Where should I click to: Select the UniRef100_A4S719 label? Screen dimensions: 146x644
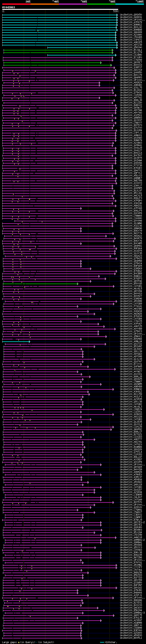(x=131, y=70)
